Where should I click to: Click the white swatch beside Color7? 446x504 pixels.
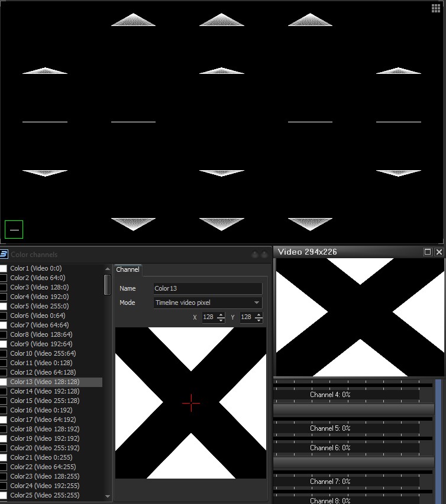tap(3, 326)
